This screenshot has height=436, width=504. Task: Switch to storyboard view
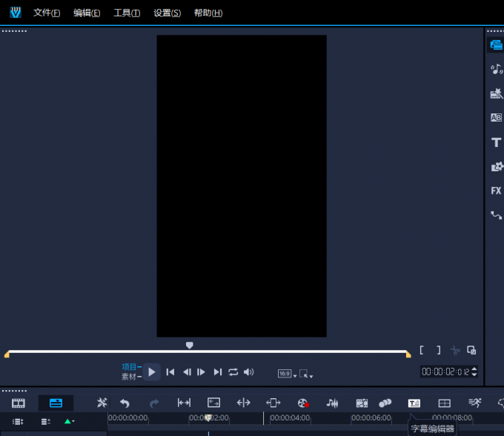(19, 403)
